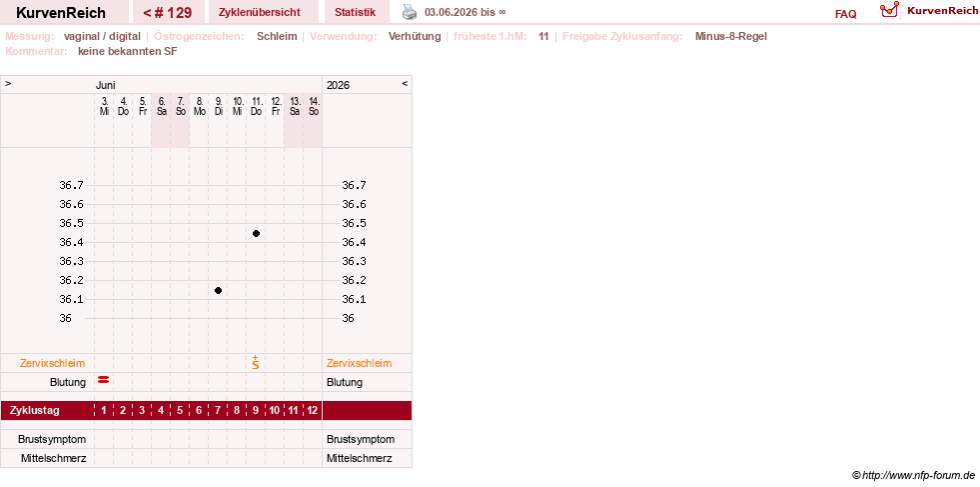Click the früheste 1.hM value 11
The image size is (980, 487).
point(543,36)
